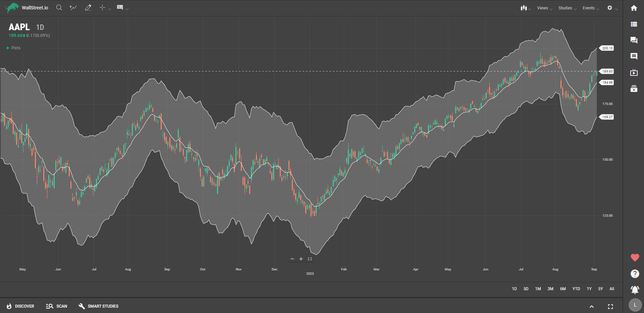Image resolution: width=644 pixels, height=313 pixels.
Task: Click the sidebar single message icon
Action: [x=634, y=56]
